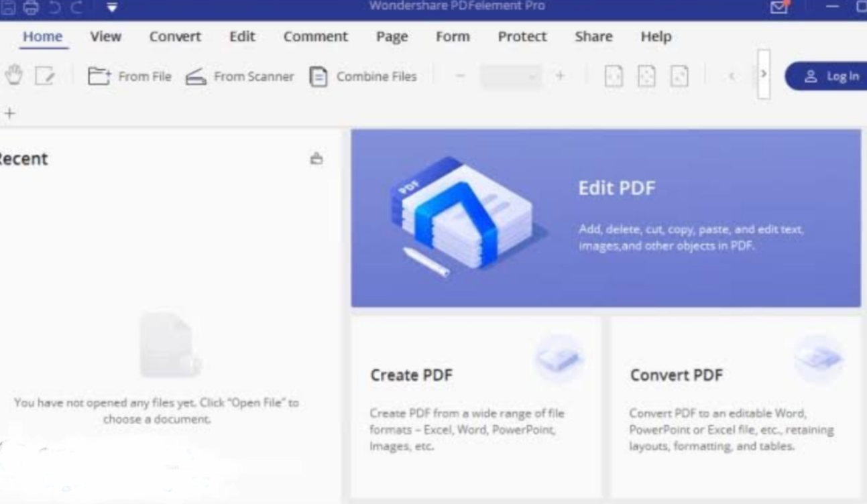Click the zoom out minus button
Screen dimensions: 867x504
click(460, 76)
